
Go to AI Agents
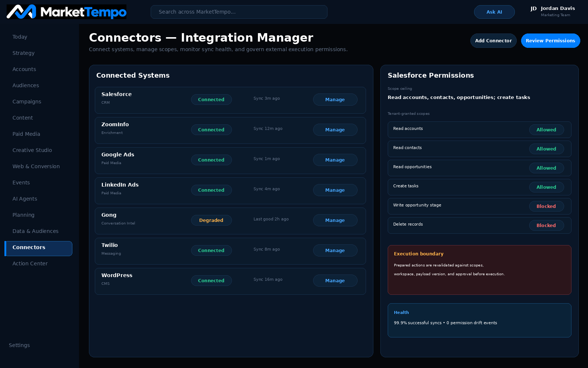[x=25, y=199]
